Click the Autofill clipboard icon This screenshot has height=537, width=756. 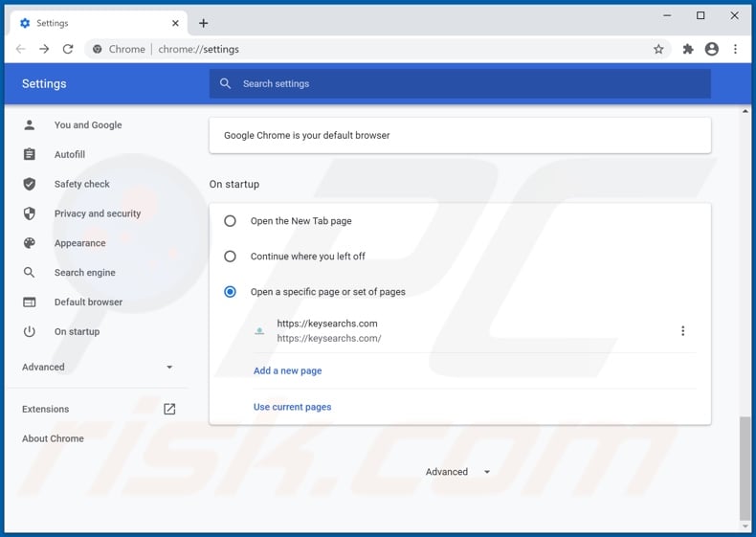[30, 154]
